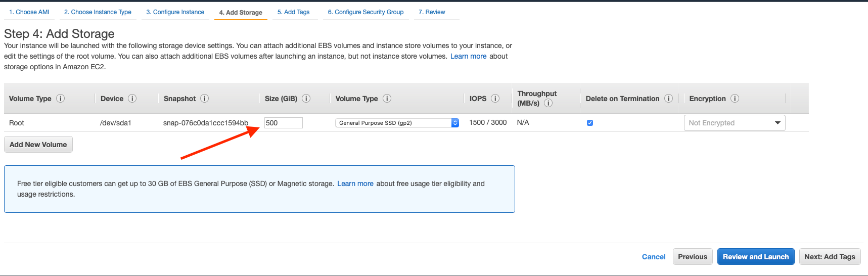The width and height of the screenshot is (868, 276).
Task: Uncheck Delete on Termination checkbox for Root
Action: pos(590,123)
